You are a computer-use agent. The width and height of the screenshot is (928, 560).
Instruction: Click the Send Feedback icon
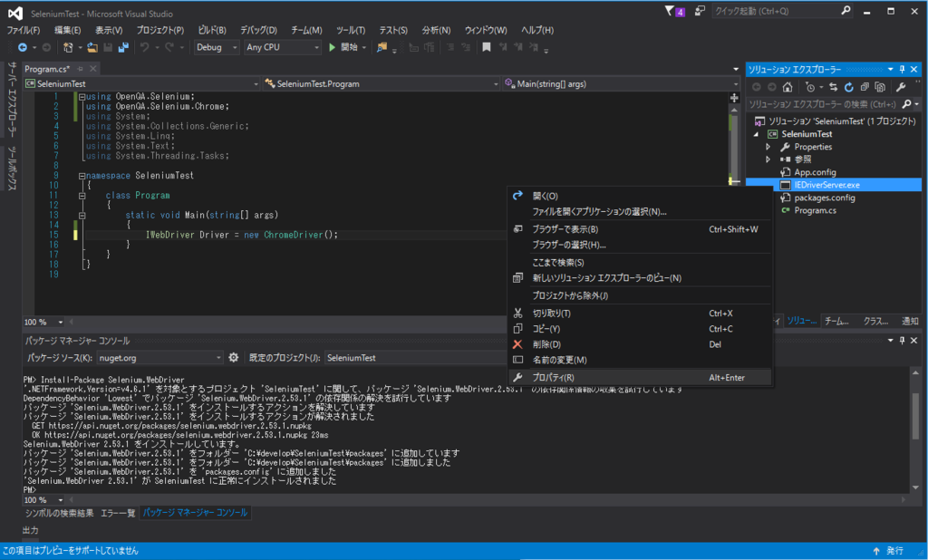click(700, 11)
